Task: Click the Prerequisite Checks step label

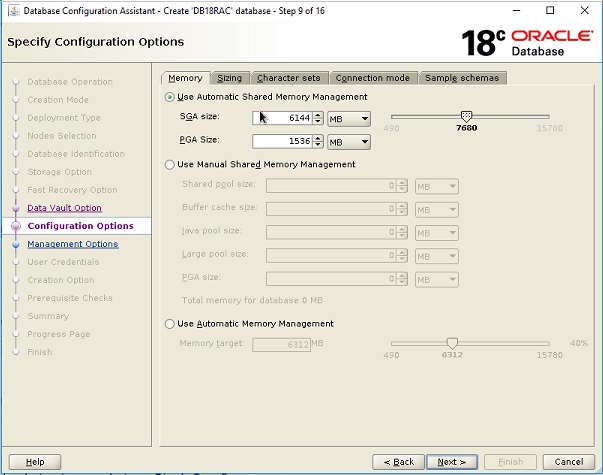Action: pos(70,298)
